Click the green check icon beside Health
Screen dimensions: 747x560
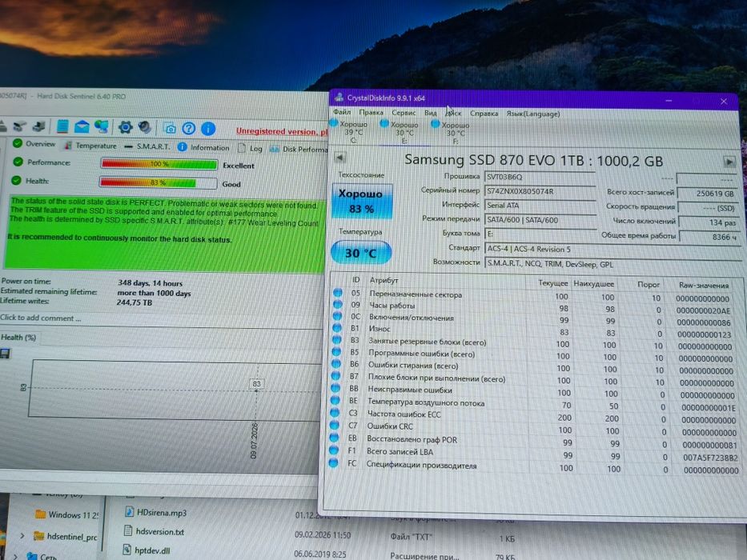pos(16,181)
